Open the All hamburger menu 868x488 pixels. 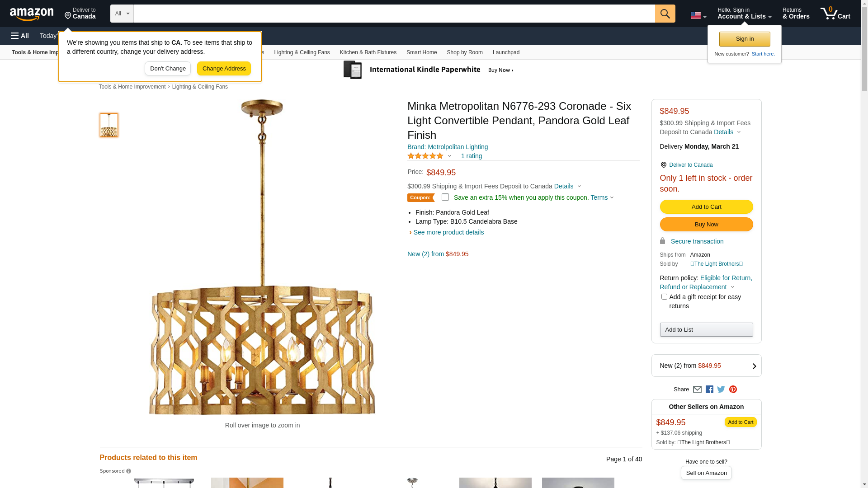(x=20, y=36)
